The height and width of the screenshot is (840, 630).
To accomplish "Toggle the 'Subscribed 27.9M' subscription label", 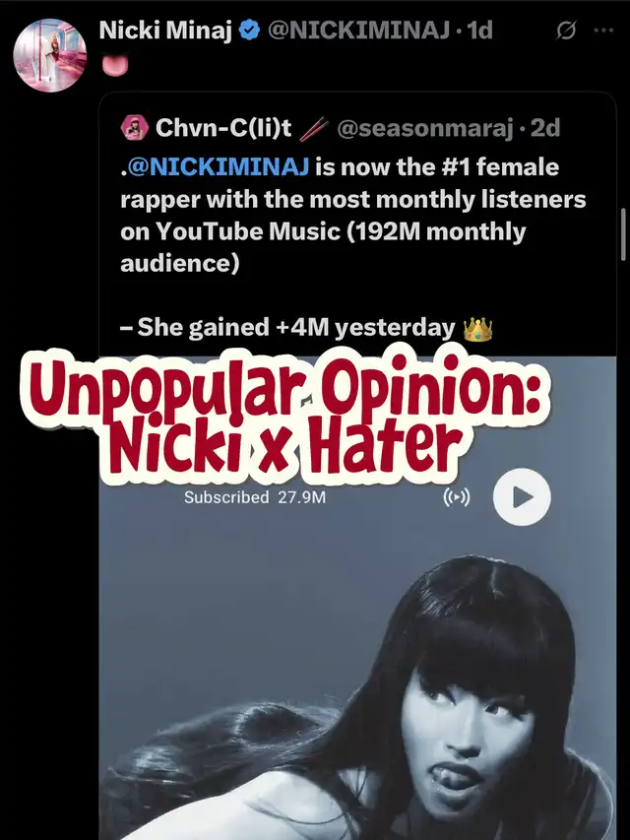I will click(x=255, y=497).
